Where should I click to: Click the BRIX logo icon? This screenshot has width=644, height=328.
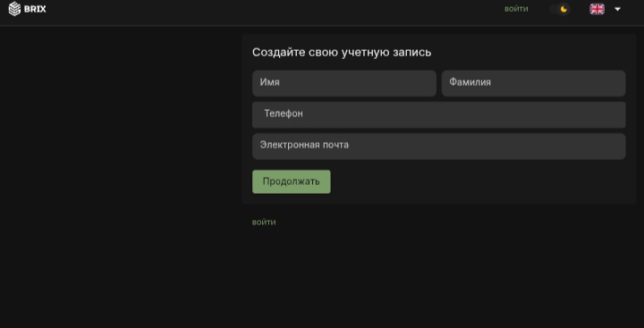tap(14, 9)
